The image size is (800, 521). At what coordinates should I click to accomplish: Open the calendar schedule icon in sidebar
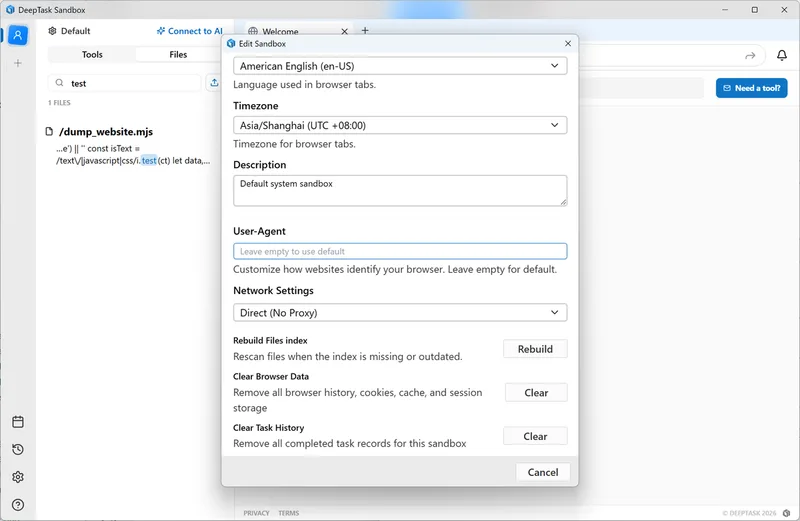17,422
